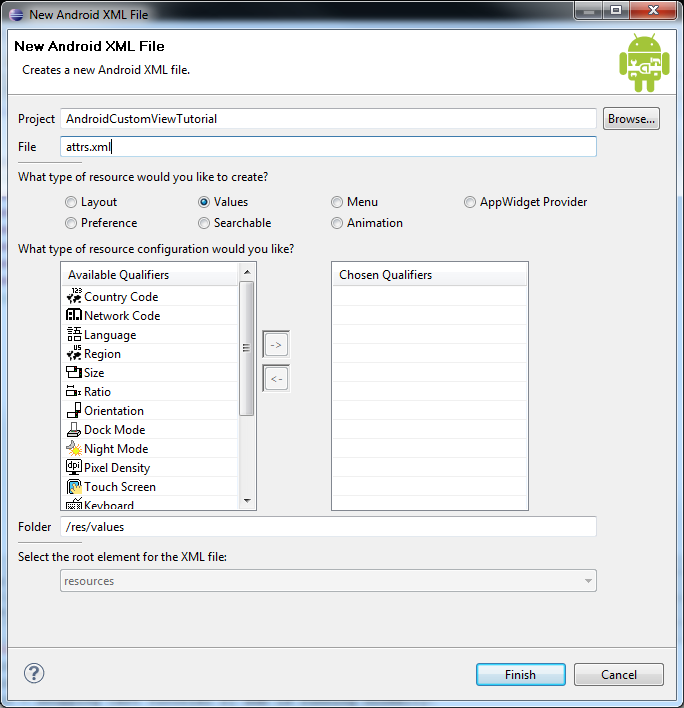Remove the qualifier with the <- button
This screenshot has width=684, height=708.
(276, 378)
